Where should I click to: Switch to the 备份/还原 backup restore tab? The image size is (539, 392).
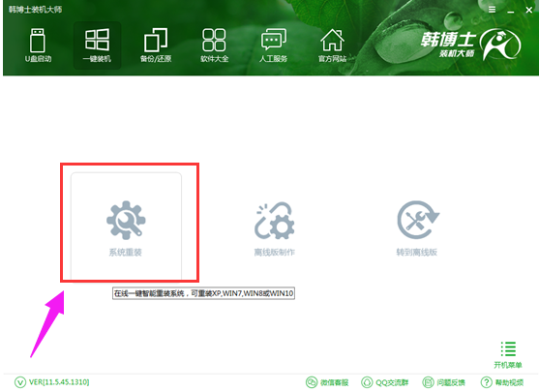click(156, 45)
